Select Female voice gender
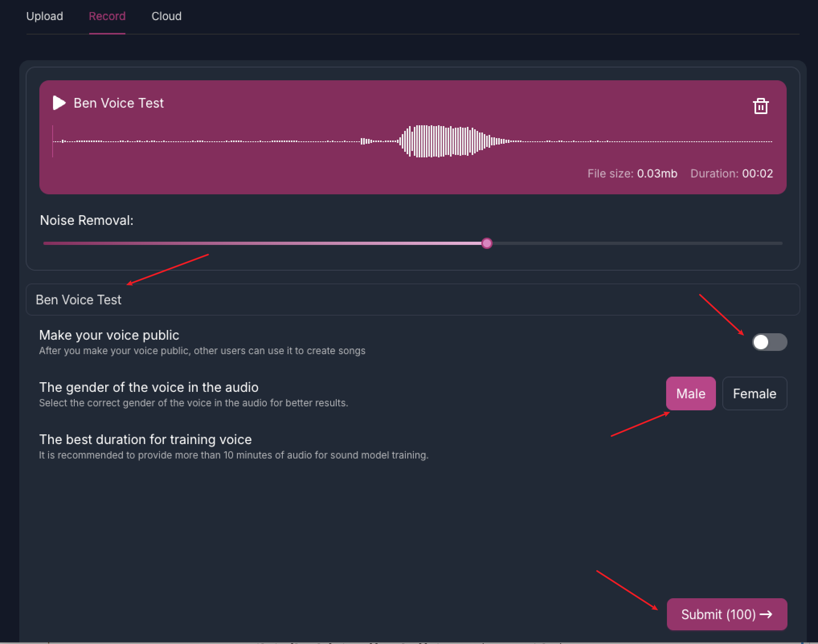818x644 pixels. pyautogui.click(x=755, y=393)
